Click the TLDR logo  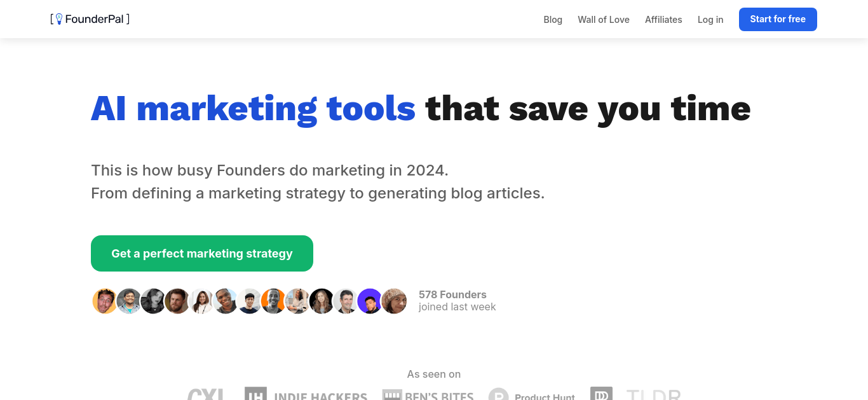click(653, 394)
